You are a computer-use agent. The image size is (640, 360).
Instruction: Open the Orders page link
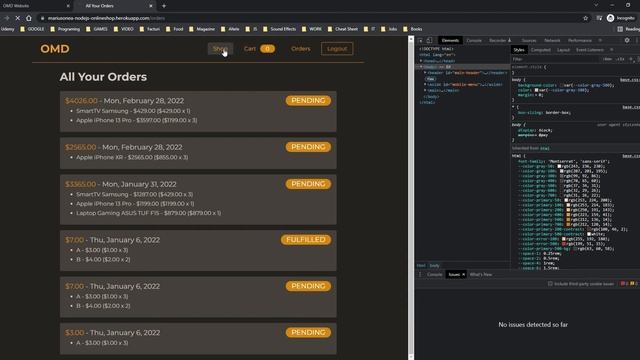tap(300, 49)
